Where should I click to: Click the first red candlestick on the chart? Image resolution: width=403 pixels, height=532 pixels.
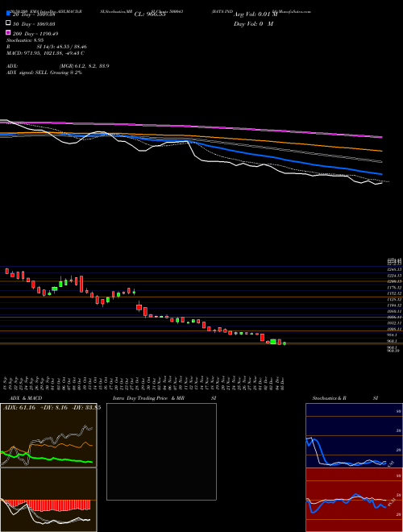coord(6,271)
